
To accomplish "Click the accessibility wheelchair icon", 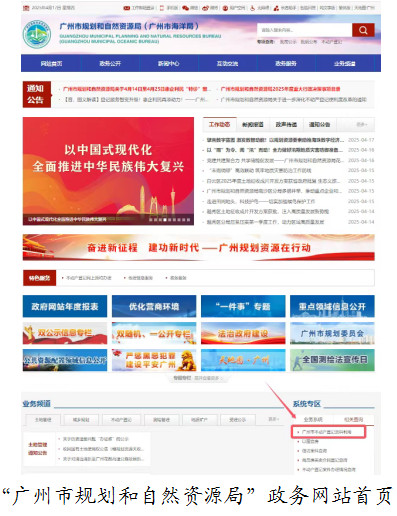I will coord(252,8).
